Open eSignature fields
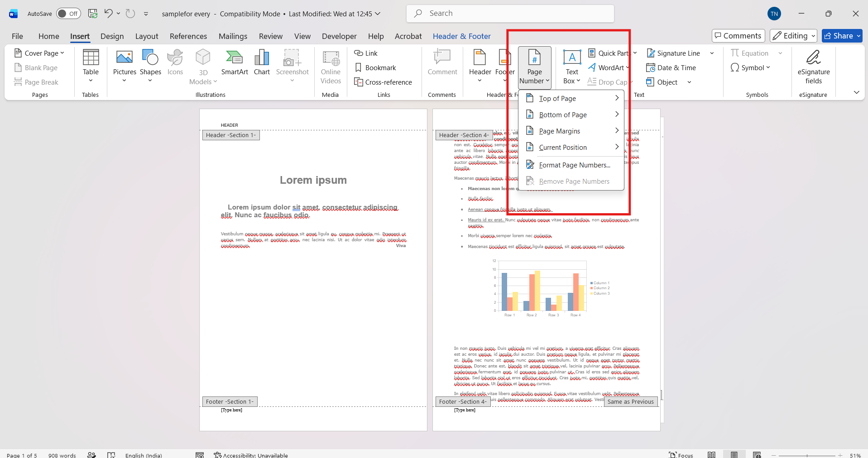868x458 pixels. (814, 67)
